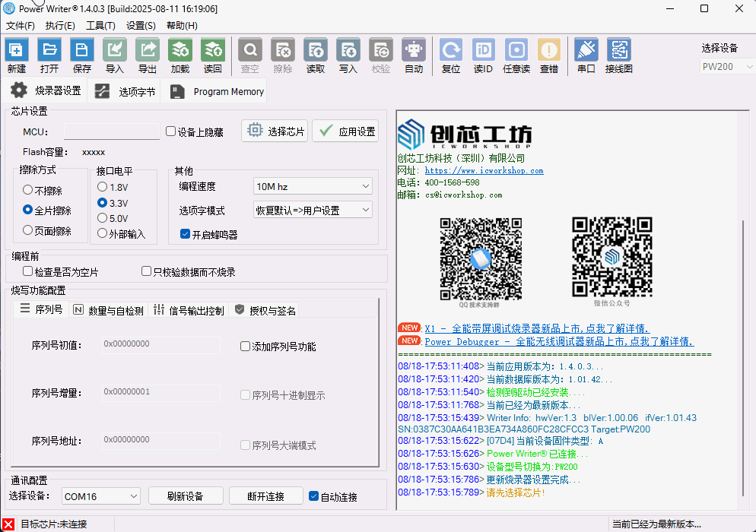Open 选项字模式 dropdown
The width and height of the screenshot is (756, 532).
[x=313, y=210]
